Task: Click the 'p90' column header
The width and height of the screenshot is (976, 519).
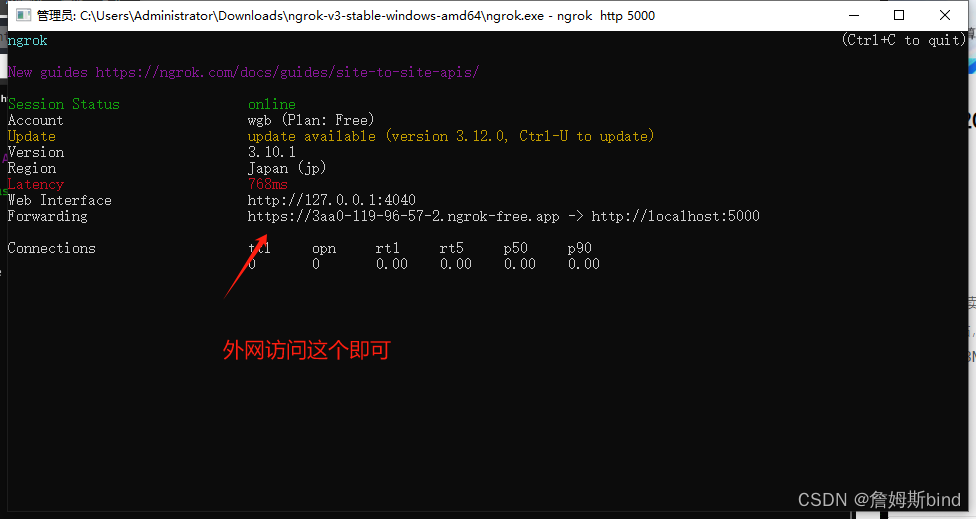Action: click(x=580, y=248)
